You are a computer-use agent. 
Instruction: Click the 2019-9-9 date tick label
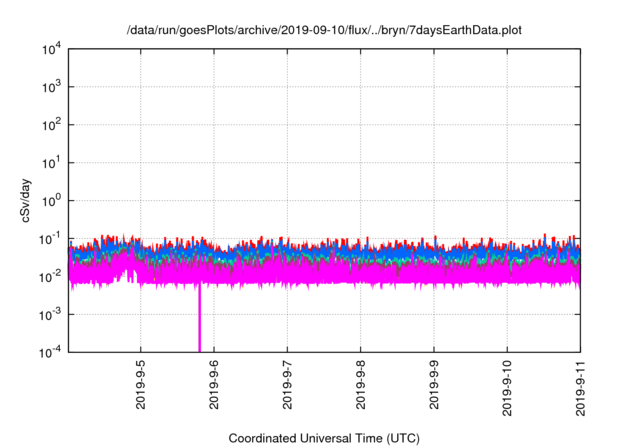434,384
